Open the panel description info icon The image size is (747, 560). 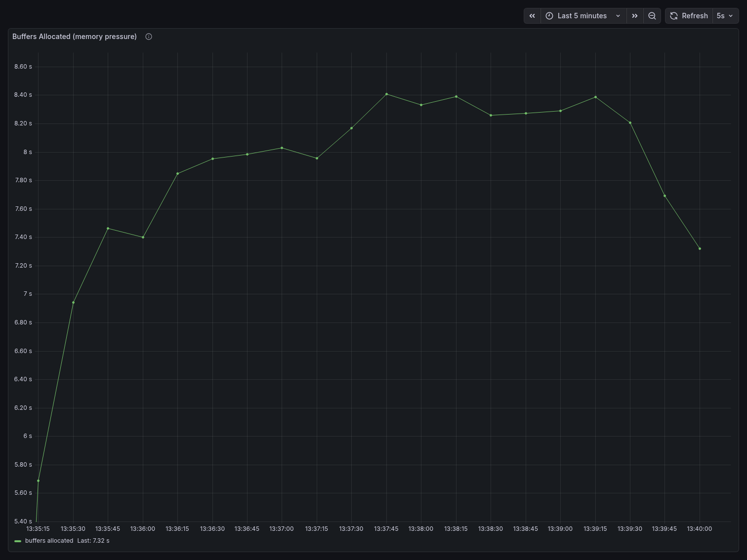148,36
